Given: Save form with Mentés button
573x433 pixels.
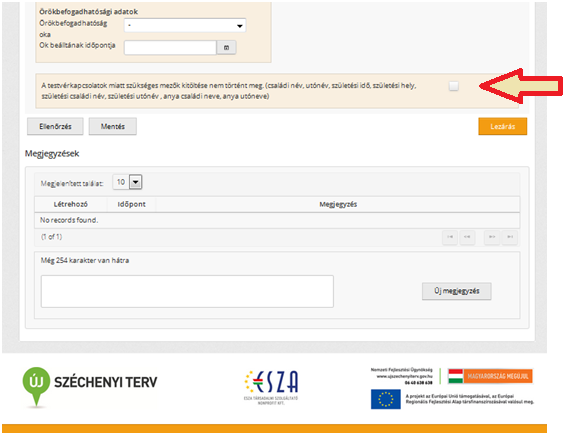Looking at the screenshot, I should 113,126.
